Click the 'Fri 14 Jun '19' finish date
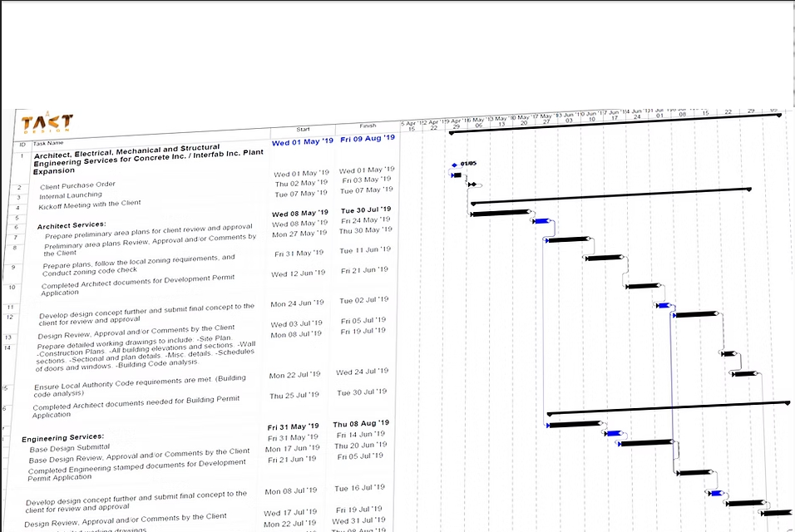This screenshot has width=795, height=532. point(360,434)
